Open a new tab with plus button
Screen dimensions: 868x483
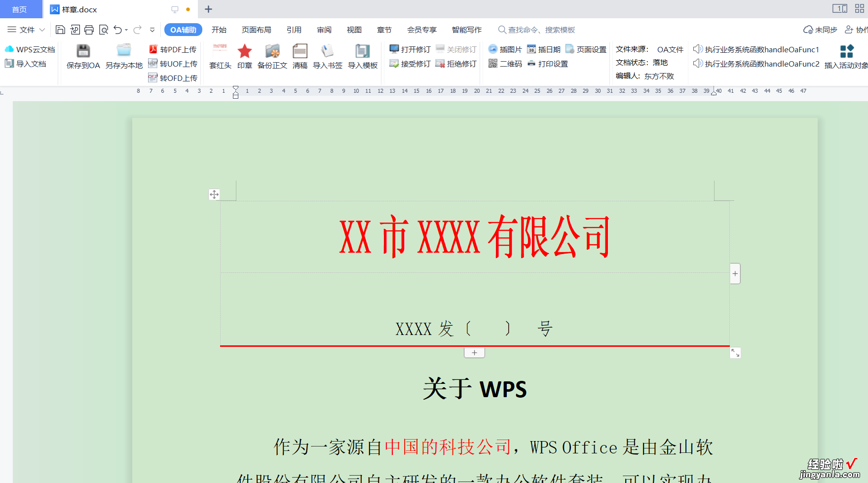tap(209, 9)
